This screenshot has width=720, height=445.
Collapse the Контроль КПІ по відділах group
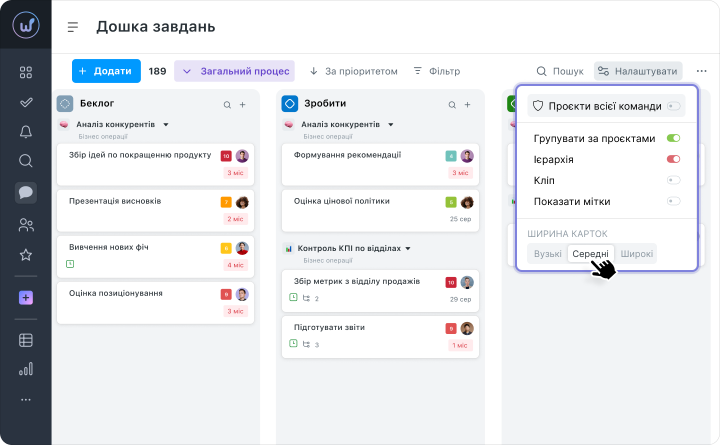408,248
